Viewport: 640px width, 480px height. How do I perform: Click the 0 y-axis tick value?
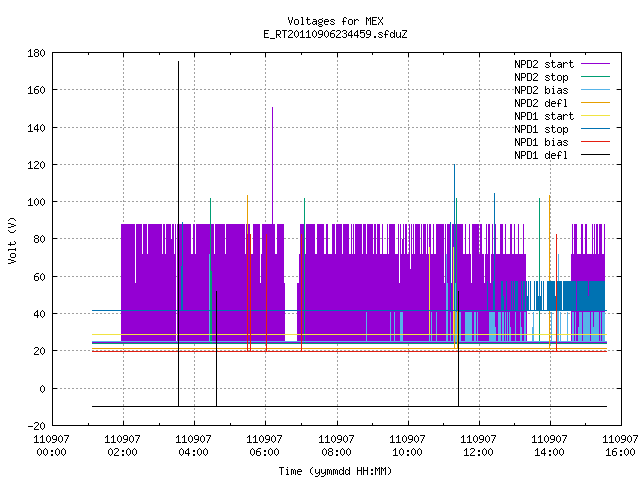42,389
